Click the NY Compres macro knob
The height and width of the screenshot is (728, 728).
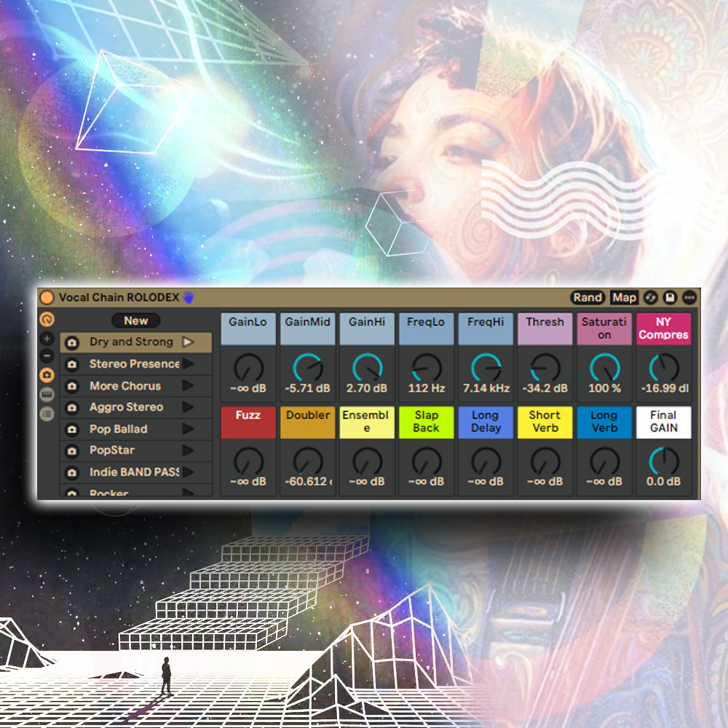664,368
